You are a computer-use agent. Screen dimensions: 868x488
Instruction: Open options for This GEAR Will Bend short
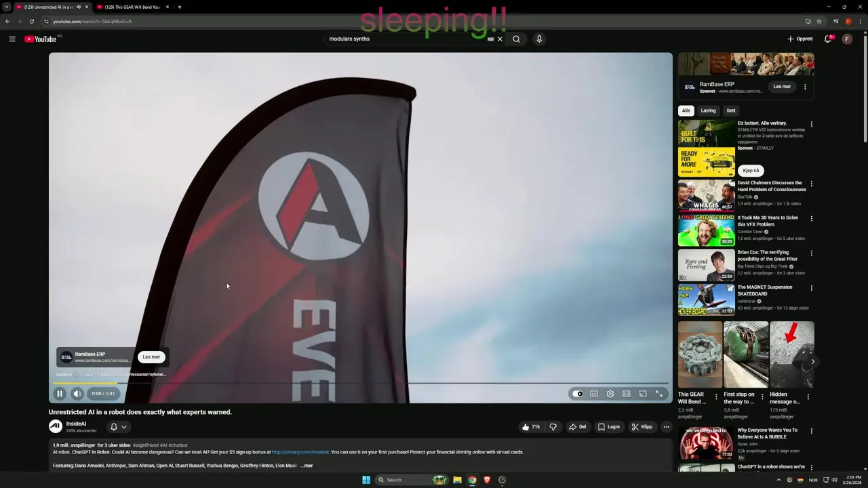point(716,397)
